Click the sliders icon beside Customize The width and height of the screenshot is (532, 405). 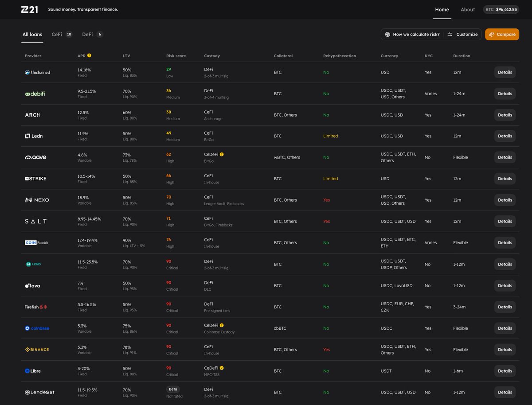coord(450,34)
